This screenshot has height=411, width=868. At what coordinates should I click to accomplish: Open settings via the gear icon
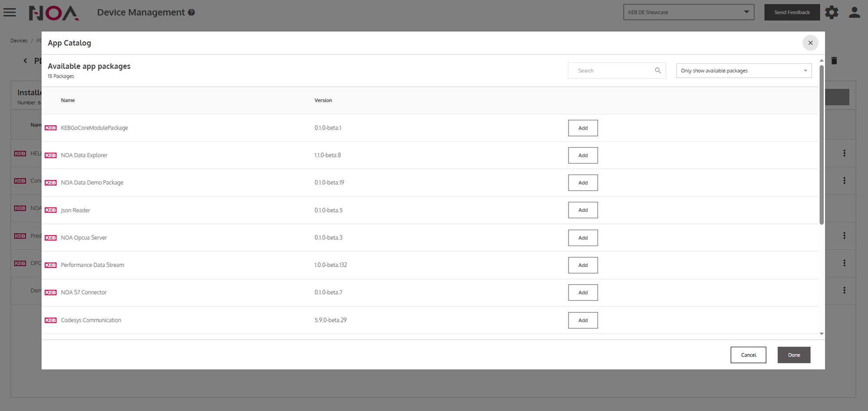pyautogui.click(x=832, y=12)
